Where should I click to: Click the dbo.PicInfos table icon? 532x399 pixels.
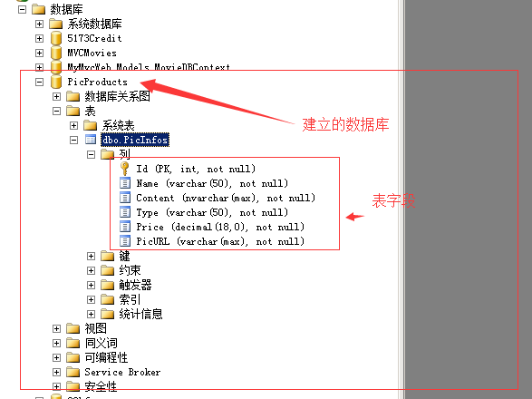(x=91, y=140)
